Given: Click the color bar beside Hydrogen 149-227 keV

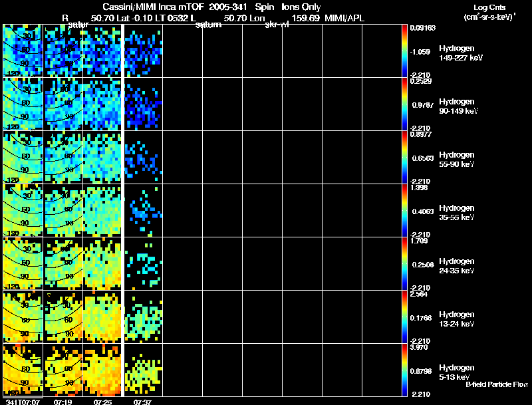Looking at the screenshot, I should click(404, 51).
